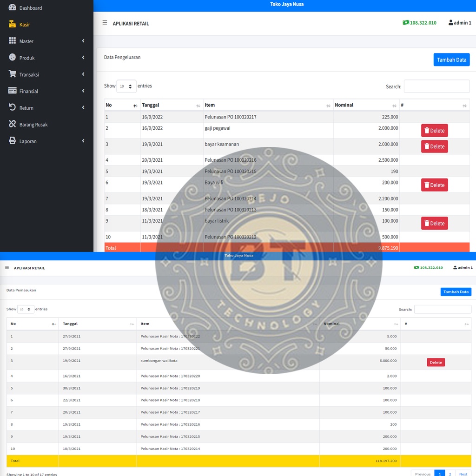Click the Kasir cash register icon
The width and height of the screenshot is (476, 476).
(12, 24)
